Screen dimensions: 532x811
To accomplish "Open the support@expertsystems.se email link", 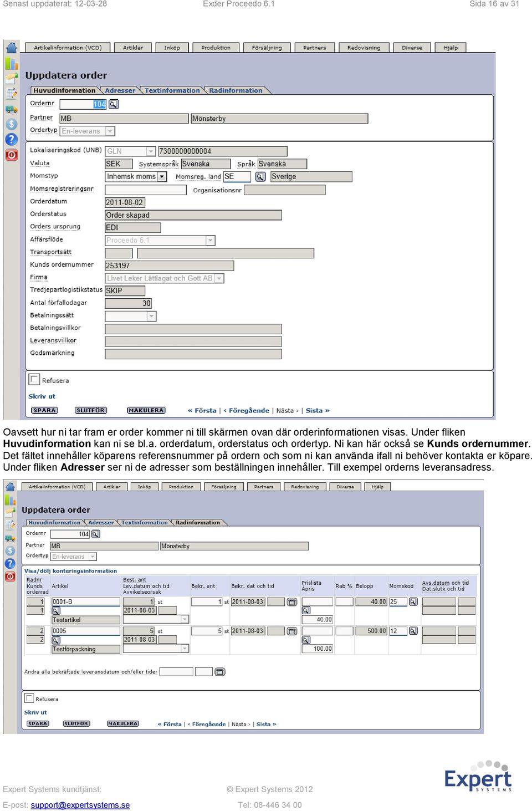I will (x=80, y=805).
